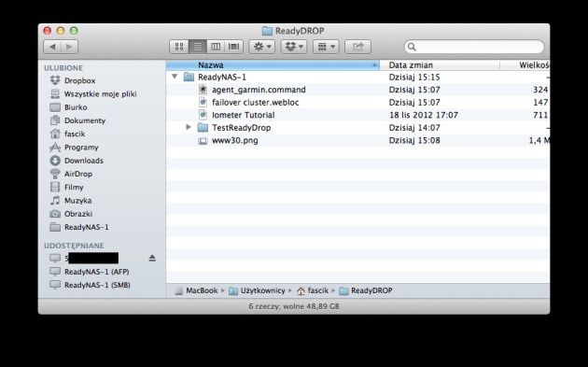Expand the TestReadyDrop folder disclosure triangle

[189, 127]
